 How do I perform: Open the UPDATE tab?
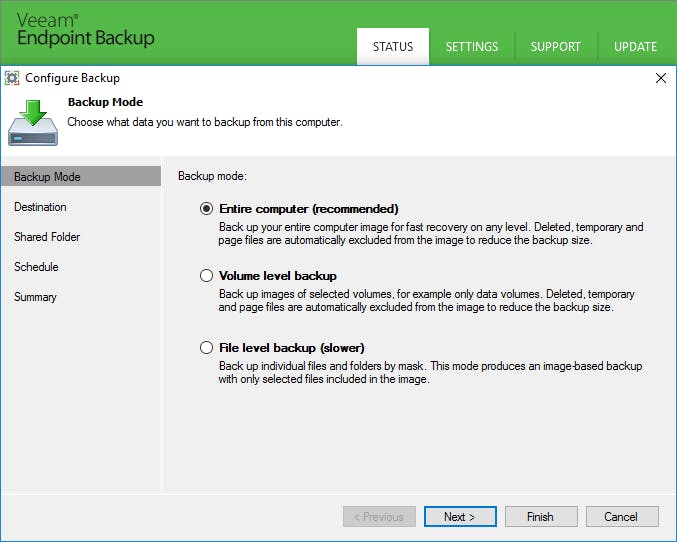click(x=635, y=46)
